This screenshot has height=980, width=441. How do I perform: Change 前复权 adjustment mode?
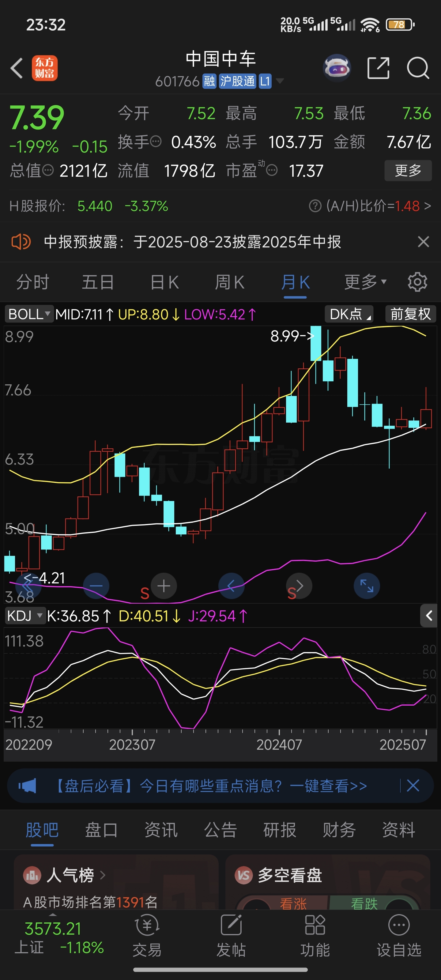(x=411, y=314)
